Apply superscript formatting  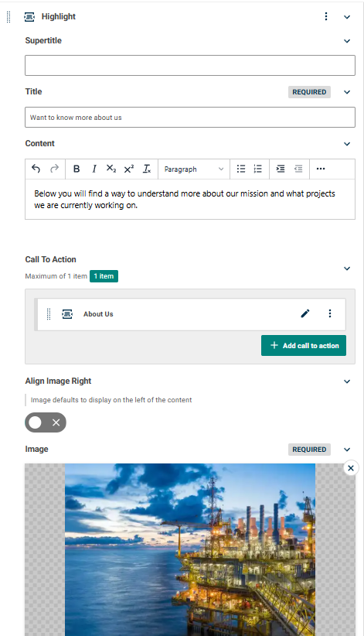[129, 169]
